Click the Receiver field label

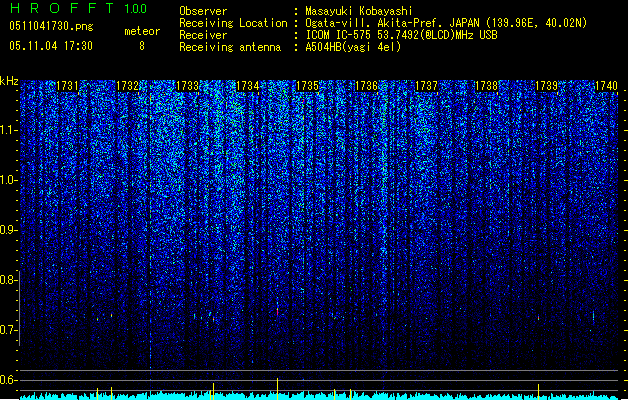pyautogui.click(x=203, y=35)
